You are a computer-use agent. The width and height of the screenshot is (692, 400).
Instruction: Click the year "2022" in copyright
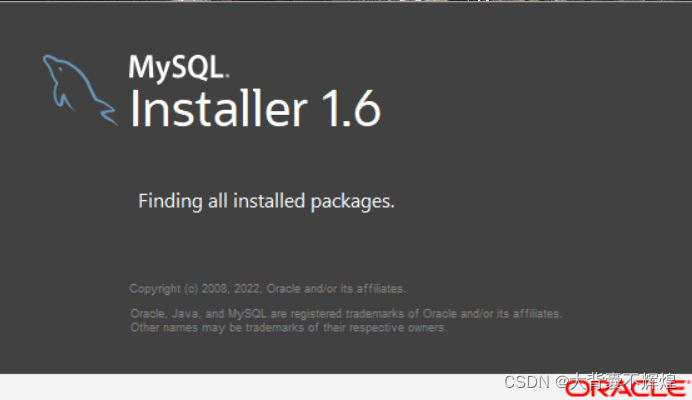click(247, 289)
